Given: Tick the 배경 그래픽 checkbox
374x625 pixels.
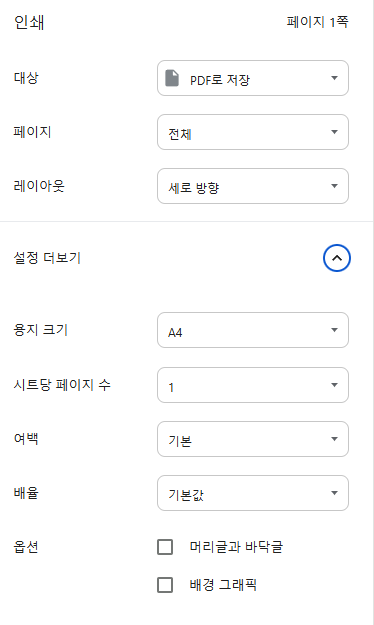Looking at the screenshot, I should [165, 585].
